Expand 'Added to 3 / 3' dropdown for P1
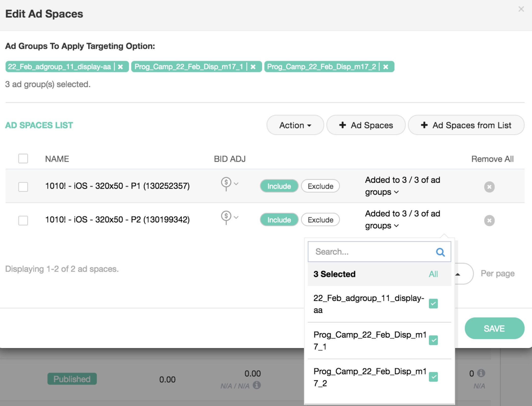Image resolution: width=532 pixels, height=406 pixels. [x=396, y=192]
